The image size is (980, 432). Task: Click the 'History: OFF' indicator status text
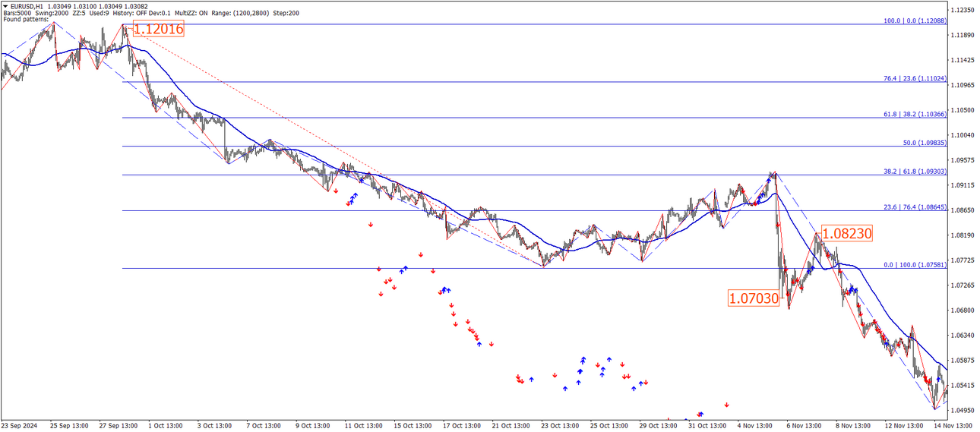(x=129, y=12)
